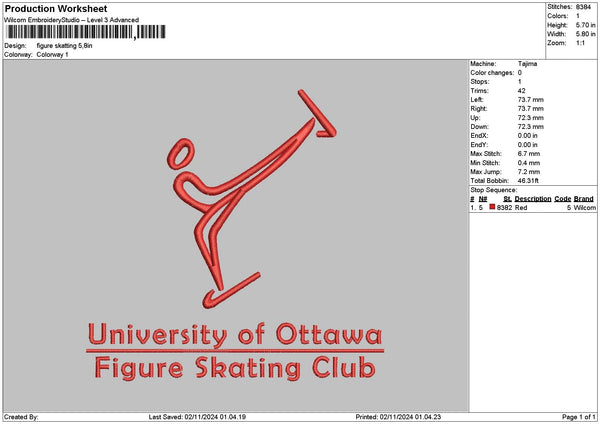
Task: Click the 'Stops:' label
Action: click(x=480, y=82)
